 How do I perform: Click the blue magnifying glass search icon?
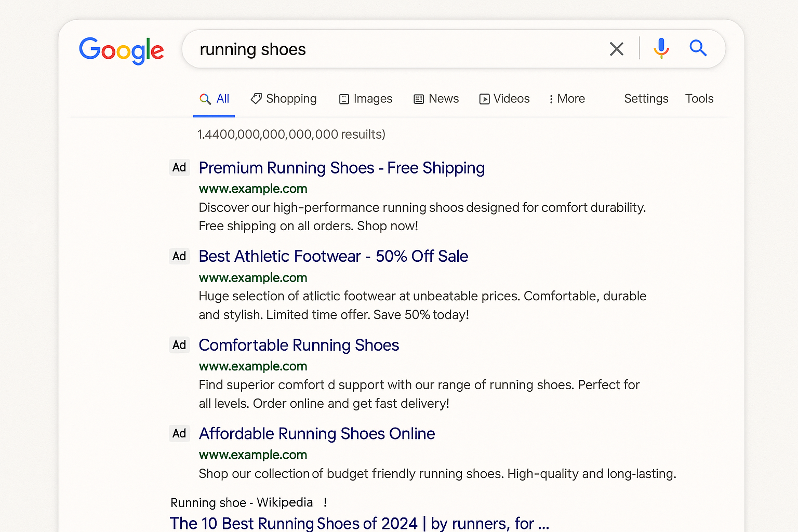pos(698,48)
